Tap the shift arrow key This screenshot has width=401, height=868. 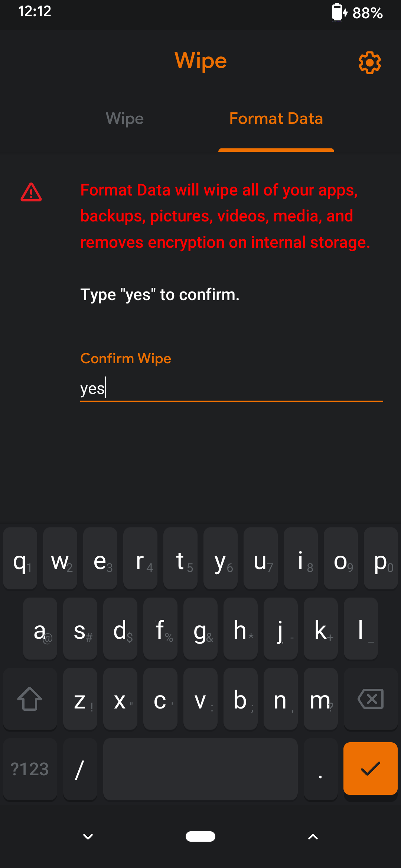coord(30,699)
